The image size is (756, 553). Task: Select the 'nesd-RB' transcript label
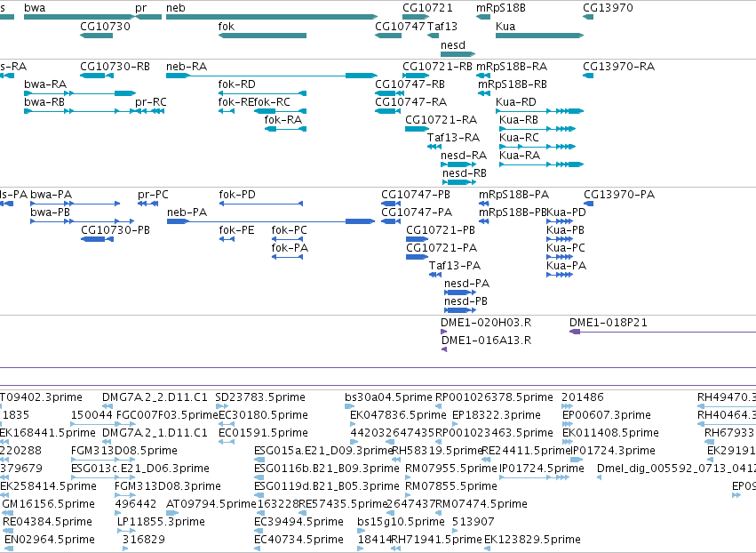(x=465, y=173)
